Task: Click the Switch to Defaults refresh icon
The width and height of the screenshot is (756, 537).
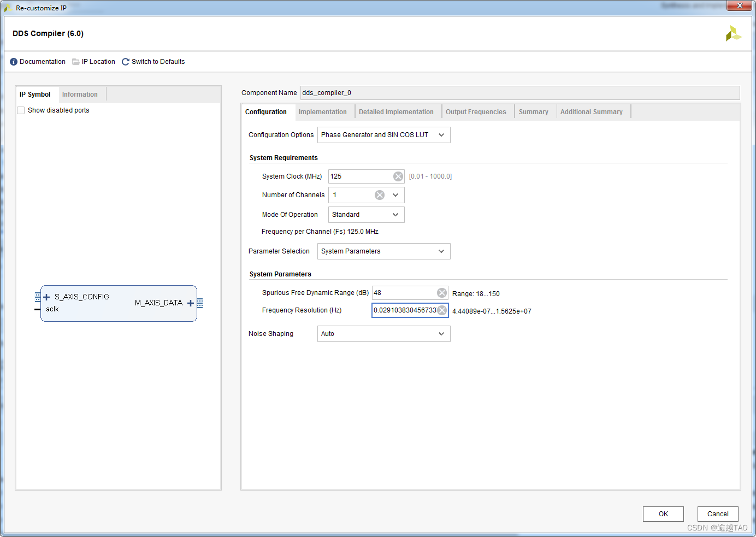Action: point(126,62)
